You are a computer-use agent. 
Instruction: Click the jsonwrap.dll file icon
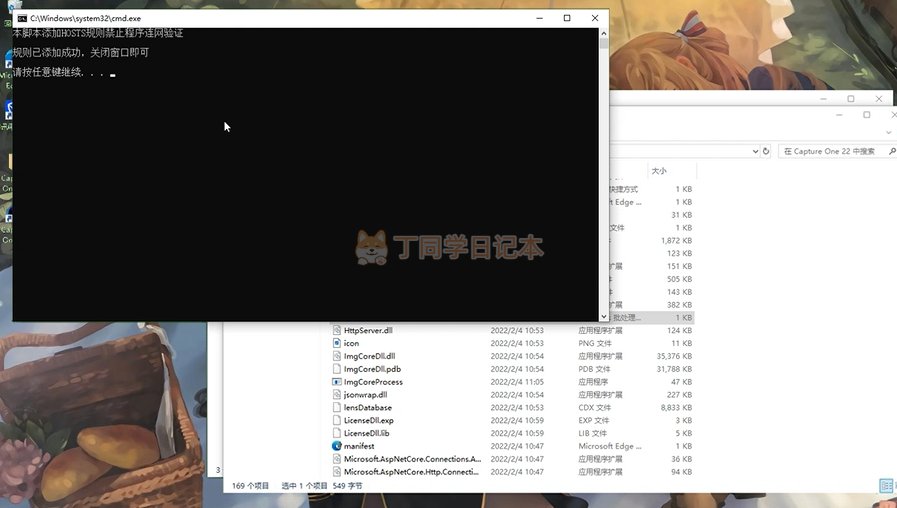tap(337, 395)
